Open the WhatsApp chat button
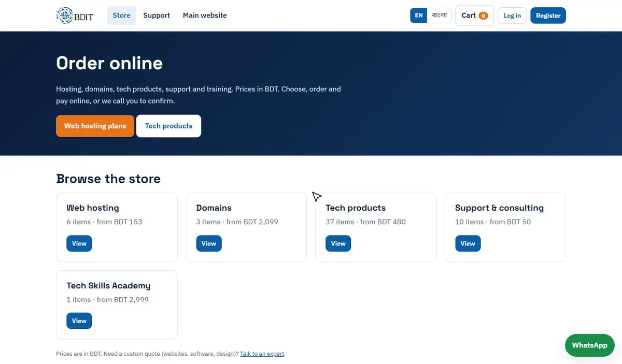 [589, 345]
